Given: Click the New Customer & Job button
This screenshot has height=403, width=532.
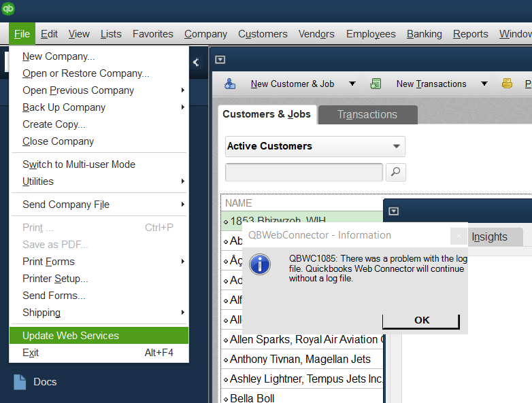Looking at the screenshot, I should (x=293, y=84).
